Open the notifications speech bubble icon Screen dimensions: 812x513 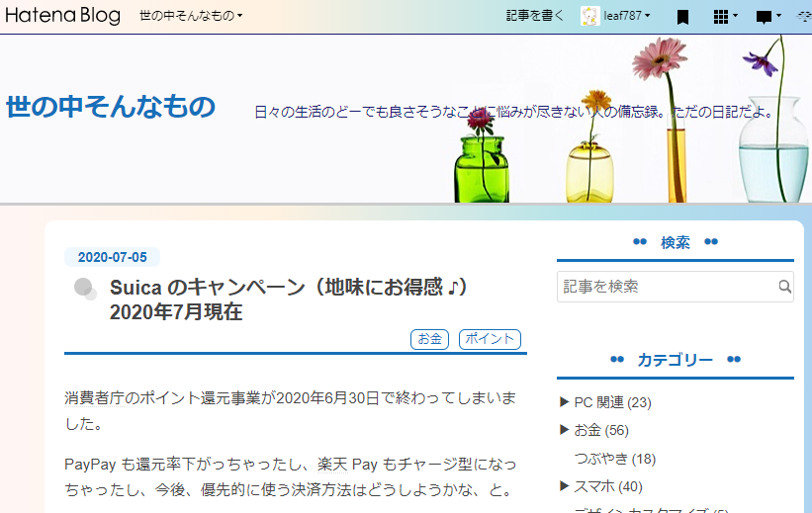point(767,17)
